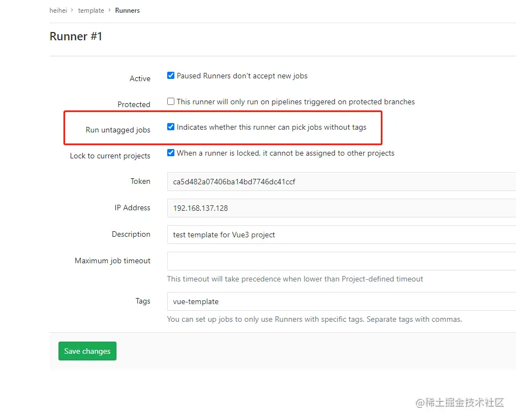Viewport: 516px width, 420px height.
Task: Toggle Lock to current projects checkbox
Action: [x=171, y=152]
